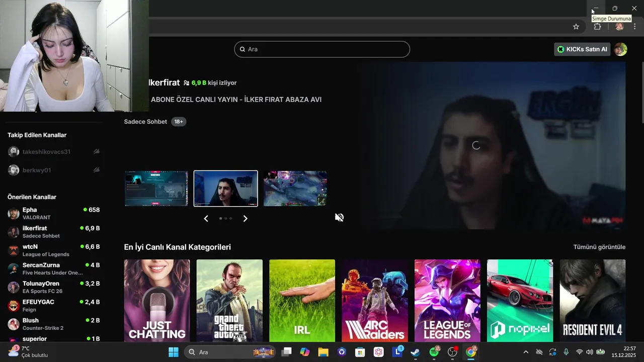Open Task View on the taskbar

coord(286,352)
